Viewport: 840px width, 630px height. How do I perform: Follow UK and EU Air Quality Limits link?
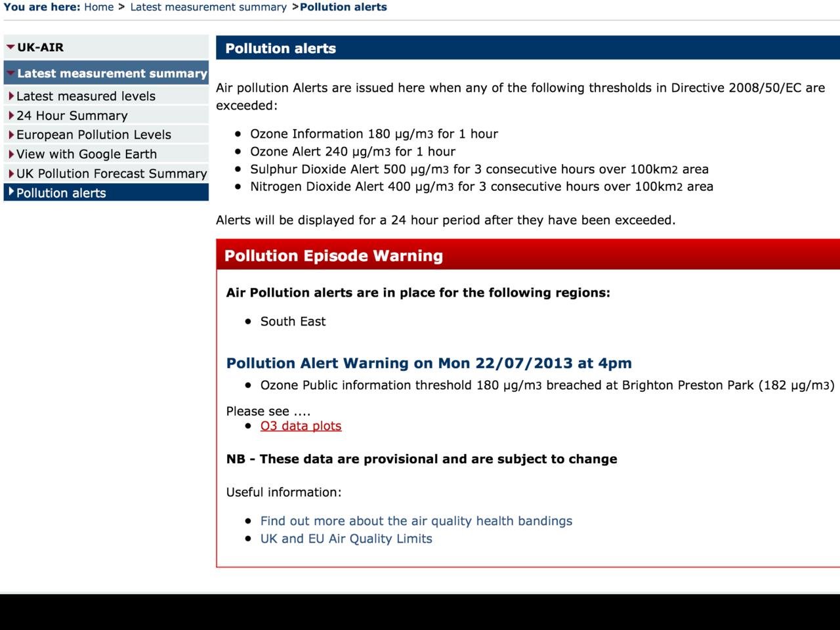point(346,539)
